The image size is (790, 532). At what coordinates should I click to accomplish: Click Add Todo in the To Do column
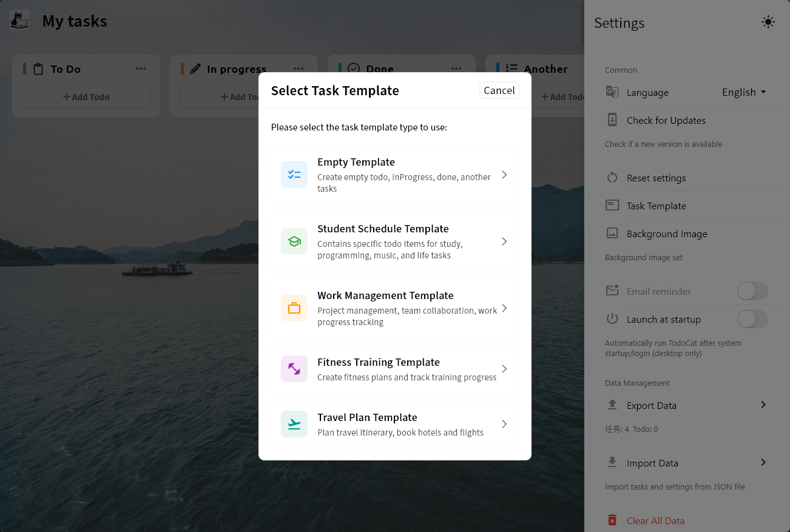[x=86, y=97]
